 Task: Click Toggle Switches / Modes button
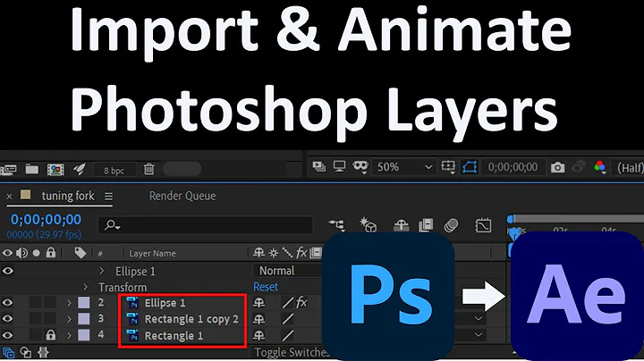point(292,352)
